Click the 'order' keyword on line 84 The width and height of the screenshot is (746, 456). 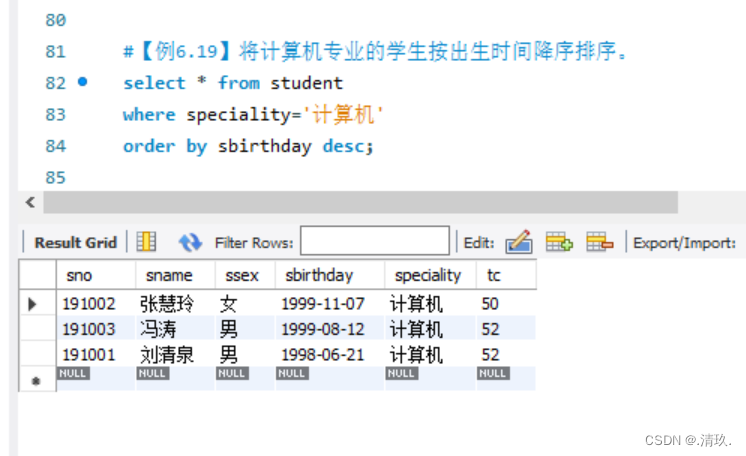tap(149, 146)
